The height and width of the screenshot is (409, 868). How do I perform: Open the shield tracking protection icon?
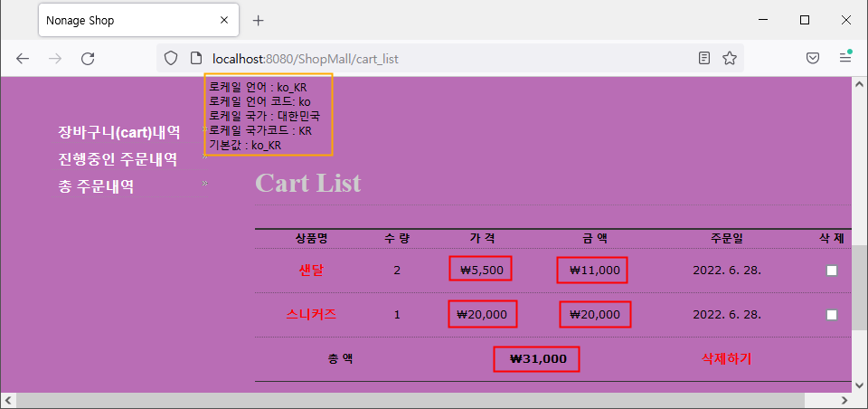171,58
